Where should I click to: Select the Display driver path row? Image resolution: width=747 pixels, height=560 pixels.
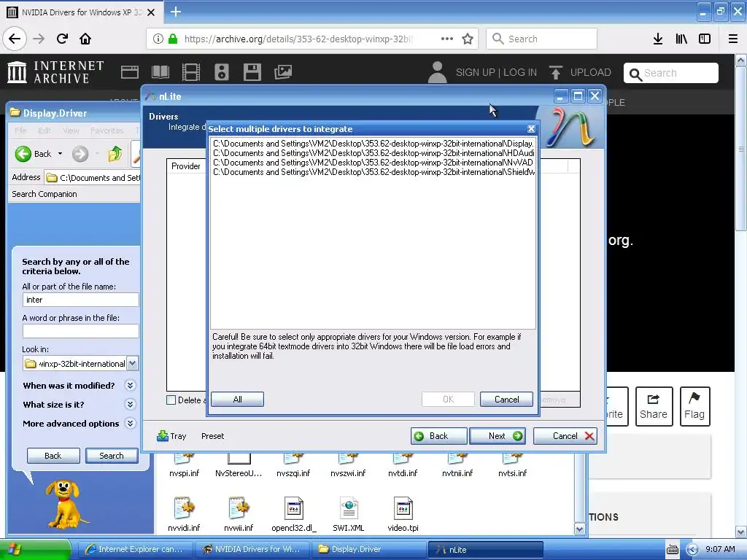[373, 144]
